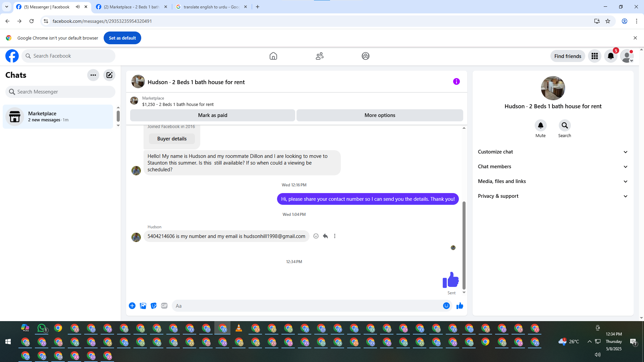Open the emoji picker in composer

click(x=446, y=306)
